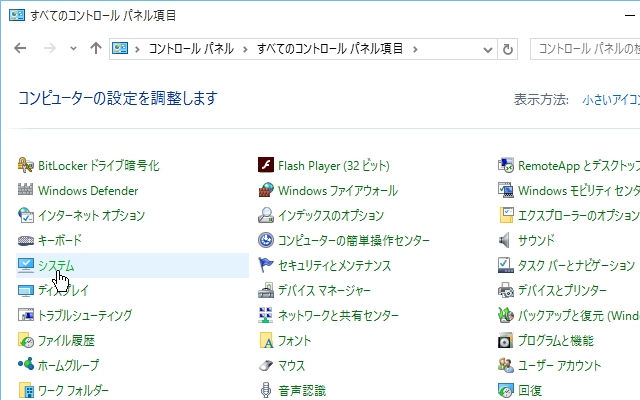Open the デバイス マネージャー icon
Viewport: 640px width, 400px height.
pyautogui.click(x=266, y=290)
